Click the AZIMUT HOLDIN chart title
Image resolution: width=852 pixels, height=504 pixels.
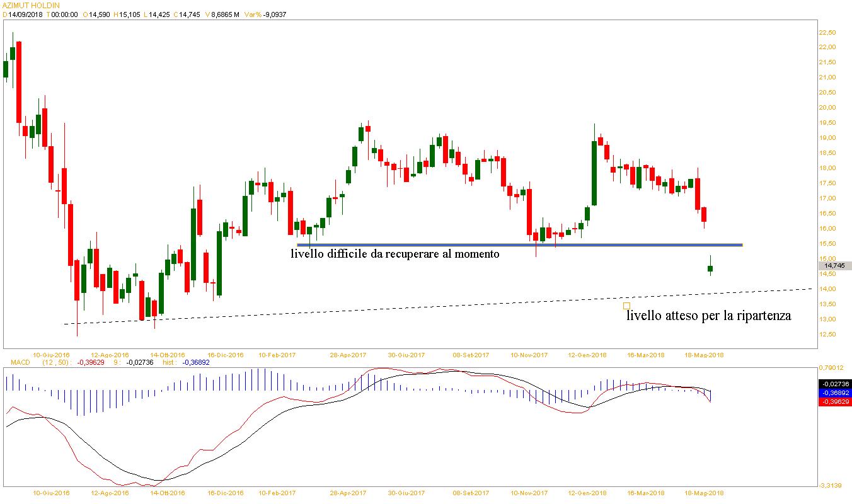pyautogui.click(x=31, y=4)
